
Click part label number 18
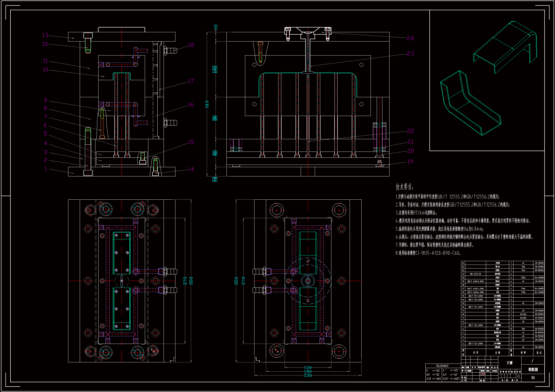pyautogui.click(x=191, y=45)
